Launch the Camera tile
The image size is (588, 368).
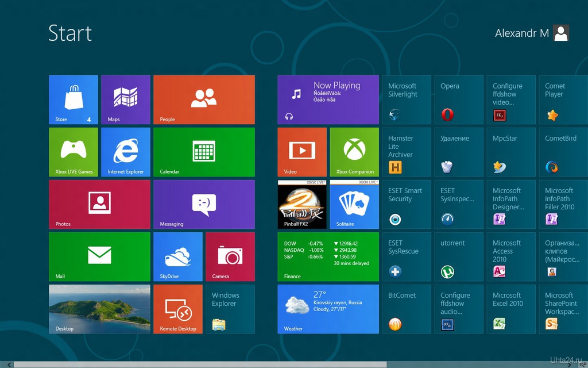[230, 256]
